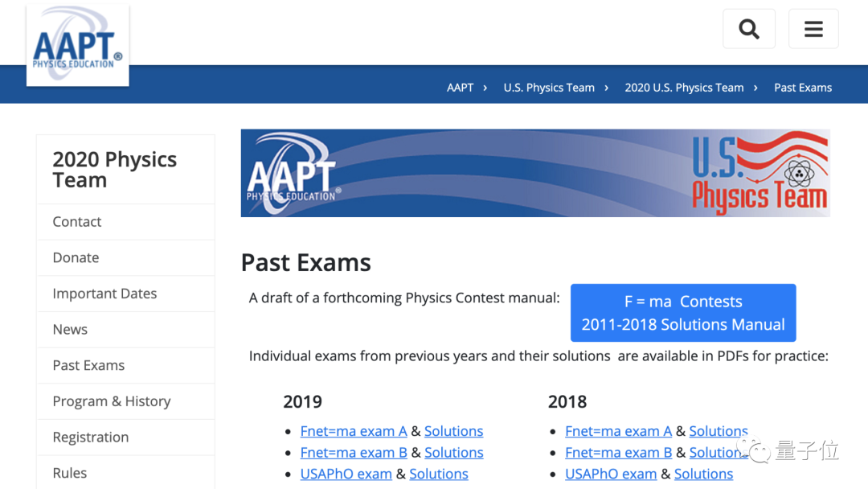Open Solutions for 2019 Fnet=ma exam B
The image size is (868, 489).
click(454, 453)
